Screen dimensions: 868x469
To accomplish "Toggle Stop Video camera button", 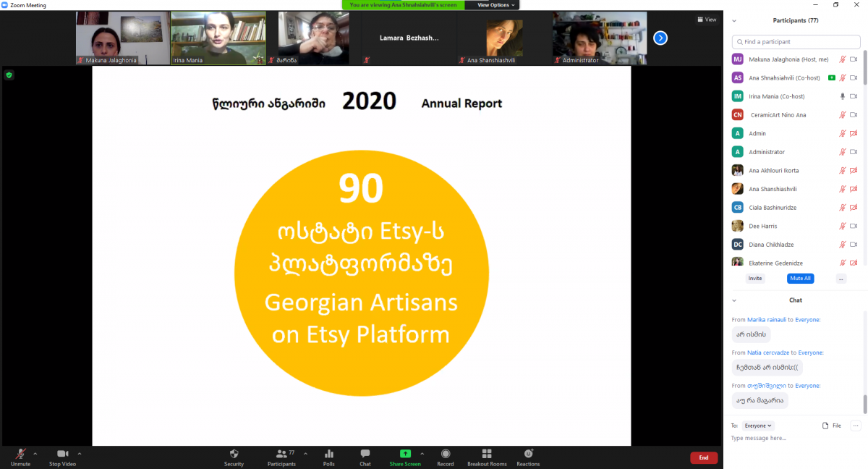I will (x=62, y=454).
